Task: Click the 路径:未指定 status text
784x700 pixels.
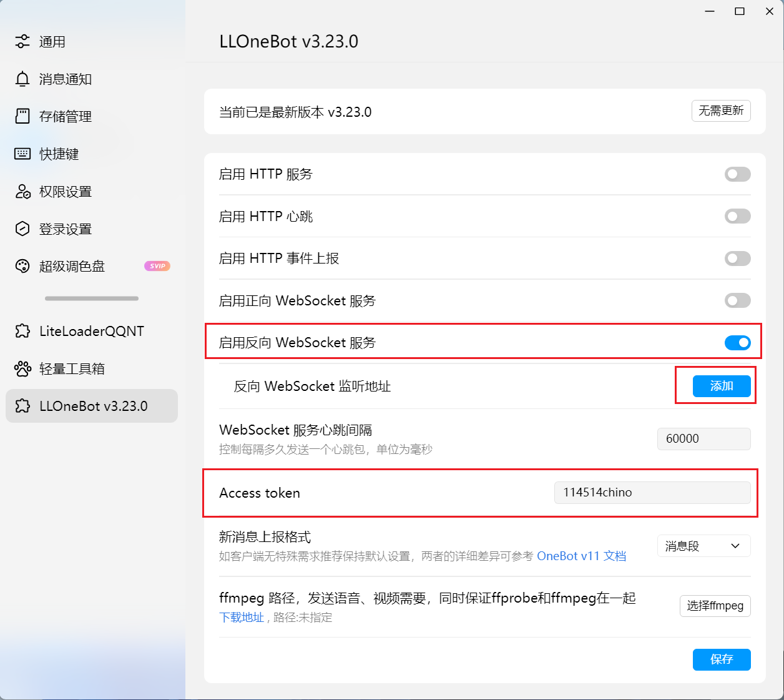Action: point(303,618)
